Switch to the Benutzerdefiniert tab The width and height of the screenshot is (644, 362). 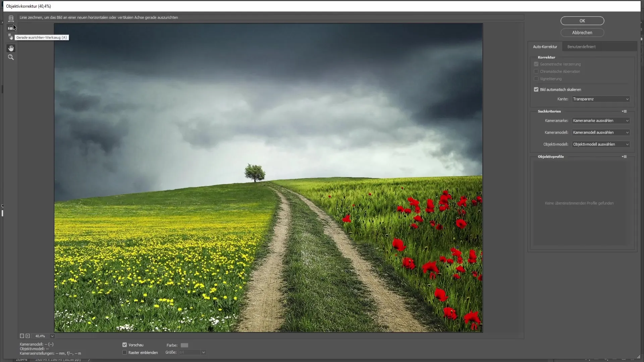tap(581, 47)
